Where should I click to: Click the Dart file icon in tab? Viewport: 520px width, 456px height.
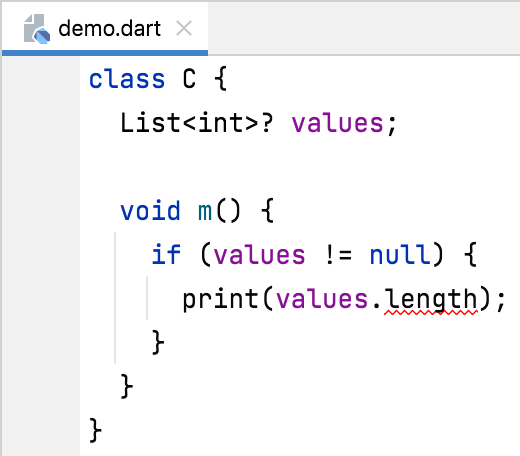click(x=37, y=29)
